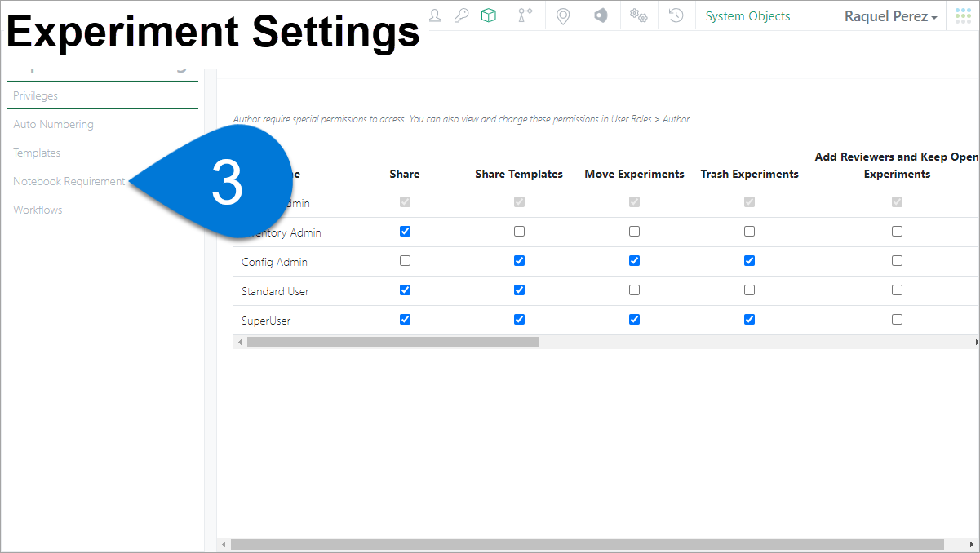Uncheck Share Templates for Standard User

pyautogui.click(x=519, y=290)
